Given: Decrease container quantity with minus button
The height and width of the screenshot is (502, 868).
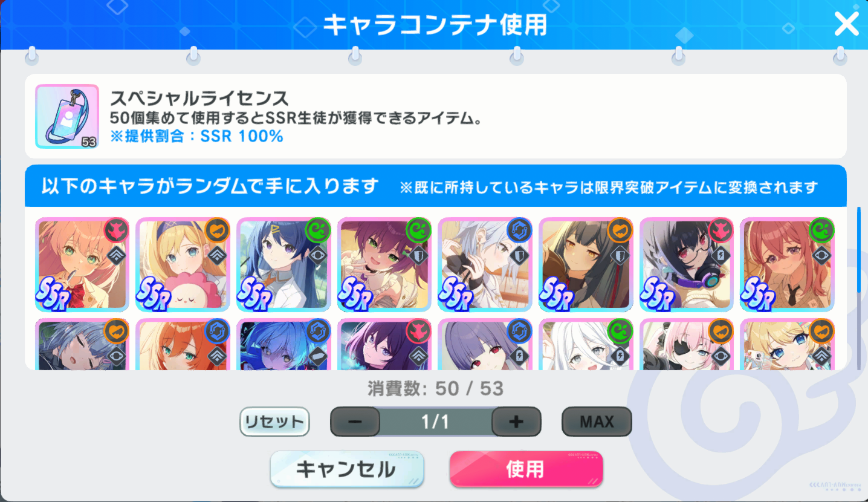Looking at the screenshot, I should pyautogui.click(x=355, y=422).
